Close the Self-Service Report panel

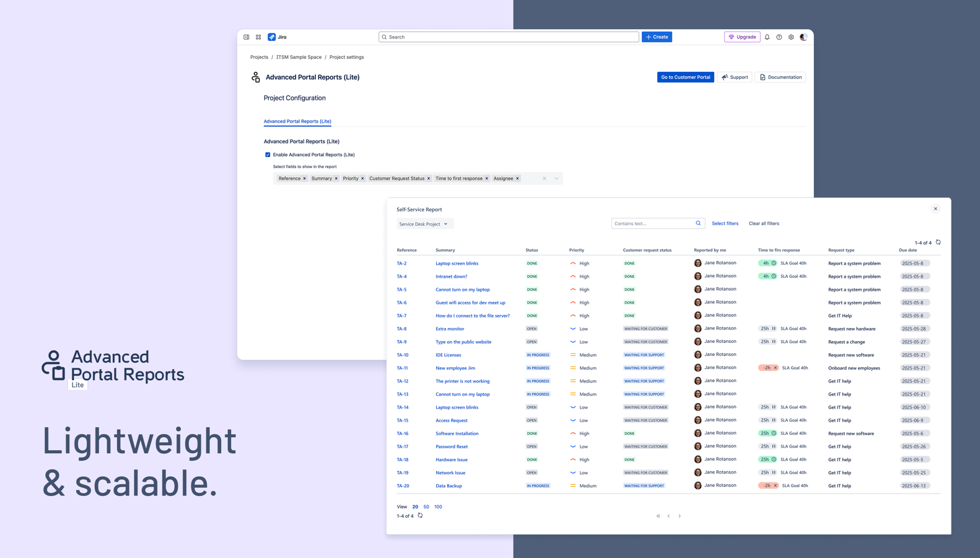(x=935, y=209)
